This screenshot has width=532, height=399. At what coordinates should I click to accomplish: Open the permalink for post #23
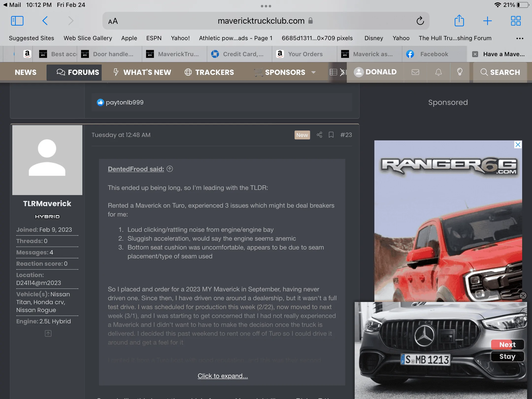pyautogui.click(x=346, y=135)
